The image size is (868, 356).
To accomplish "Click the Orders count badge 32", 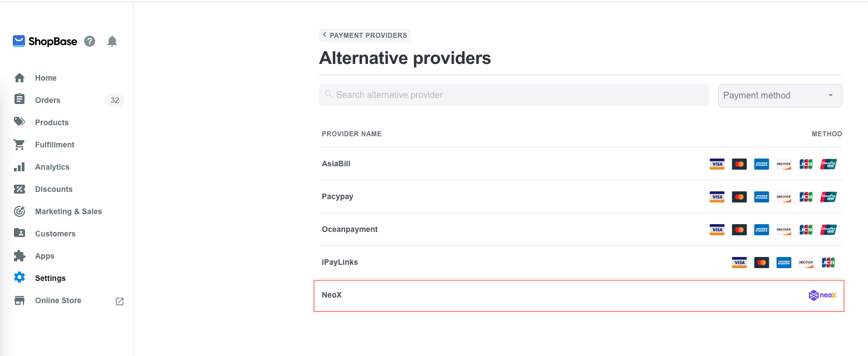I will [115, 100].
